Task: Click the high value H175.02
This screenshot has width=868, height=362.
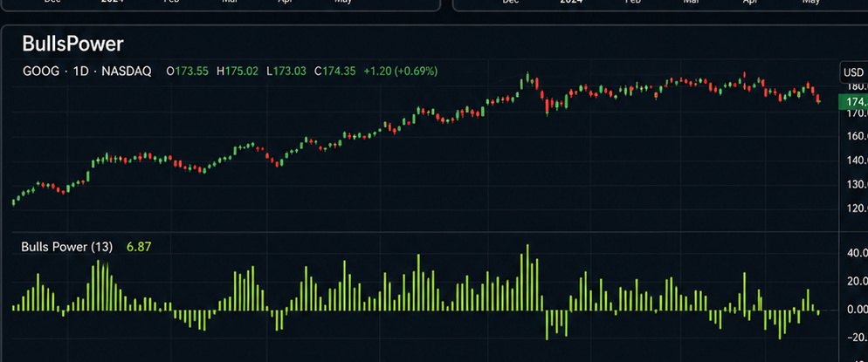Action: [x=237, y=72]
